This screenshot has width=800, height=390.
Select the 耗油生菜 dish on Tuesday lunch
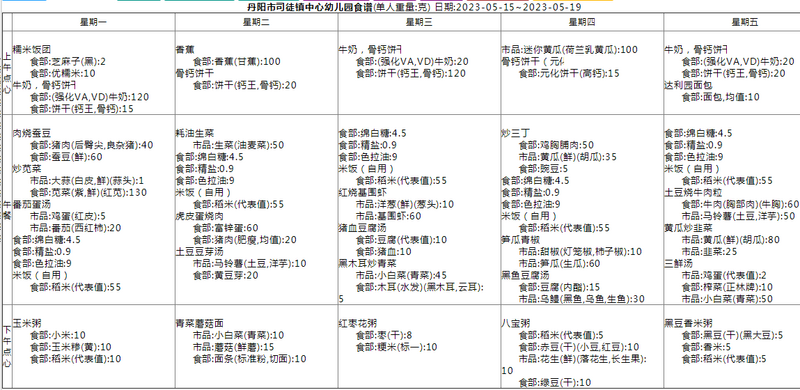click(195, 133)
